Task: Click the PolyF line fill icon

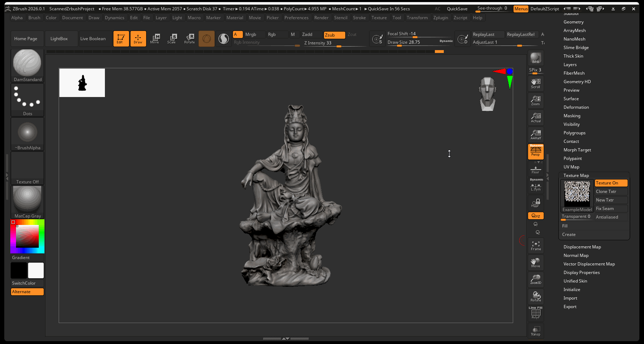Action: pos(536,313)
